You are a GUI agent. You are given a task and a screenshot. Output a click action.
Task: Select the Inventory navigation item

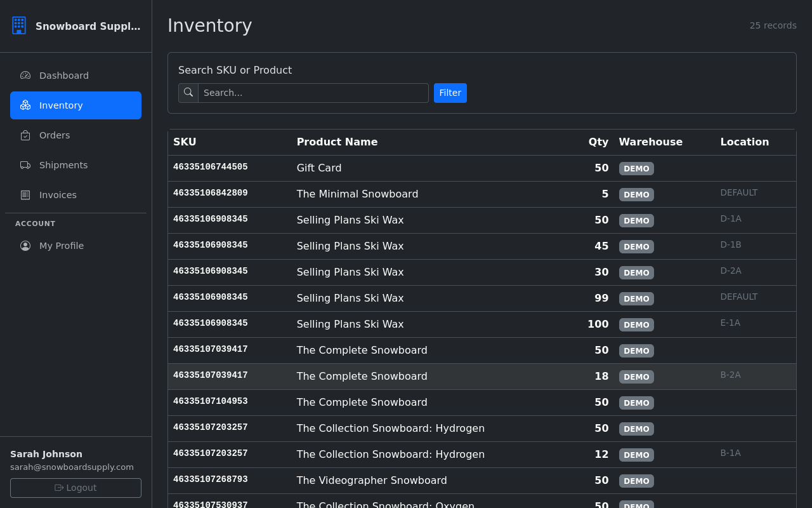pos(61,105)
